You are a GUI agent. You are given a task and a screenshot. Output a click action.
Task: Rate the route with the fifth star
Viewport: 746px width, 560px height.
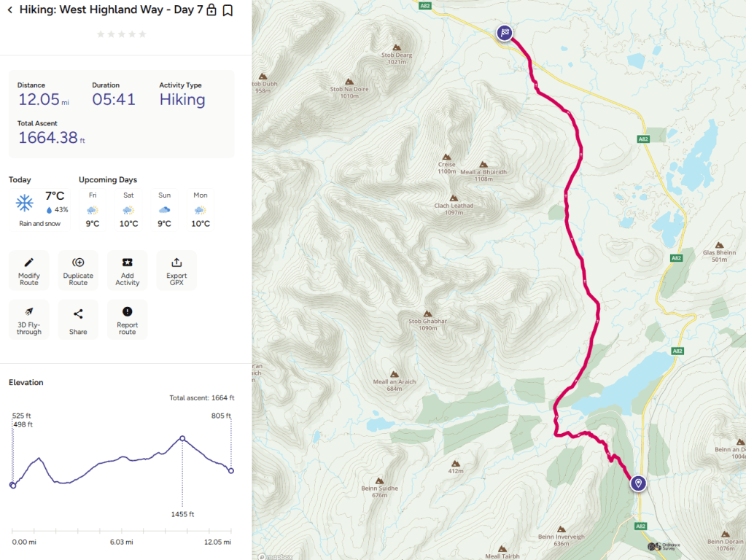(x=142, y=34)
